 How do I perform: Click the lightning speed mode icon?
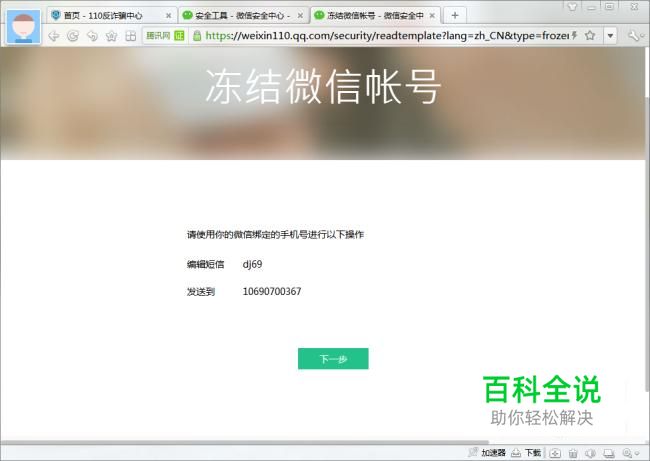pos(575,36)
